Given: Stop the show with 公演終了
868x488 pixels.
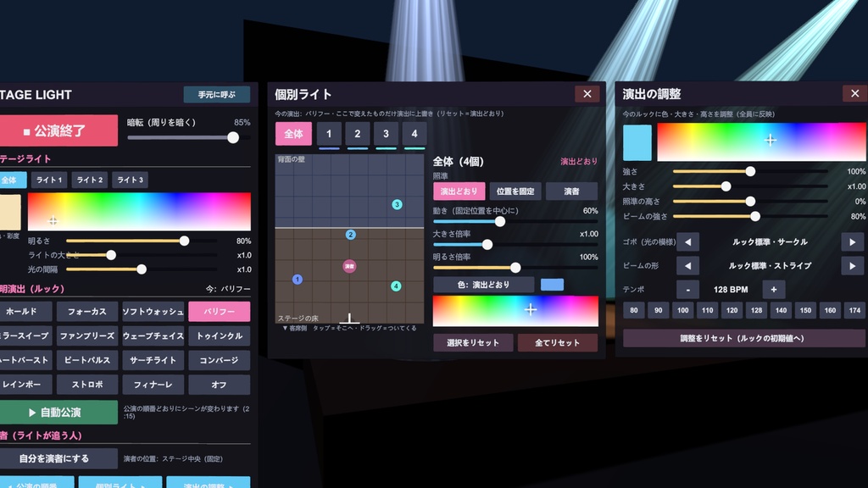Looking at the screenshot, I should point(58,130).
